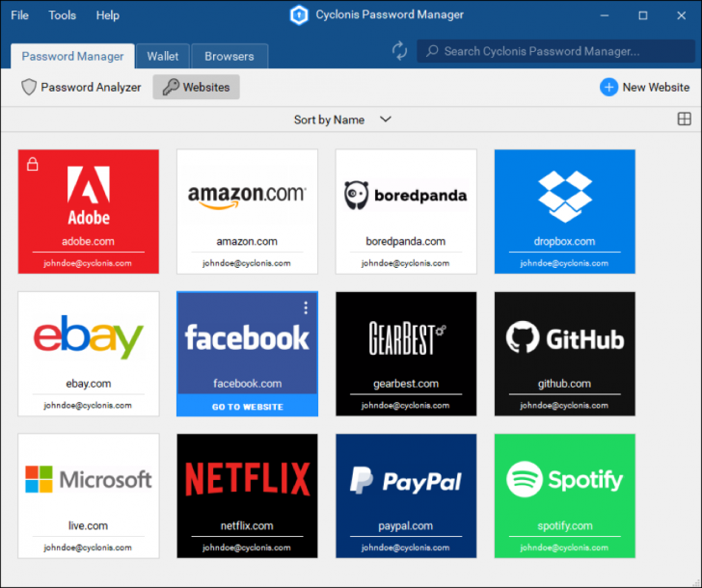Click the email under dropbox.com
This screenshot has height=588, width=702.
564,263
